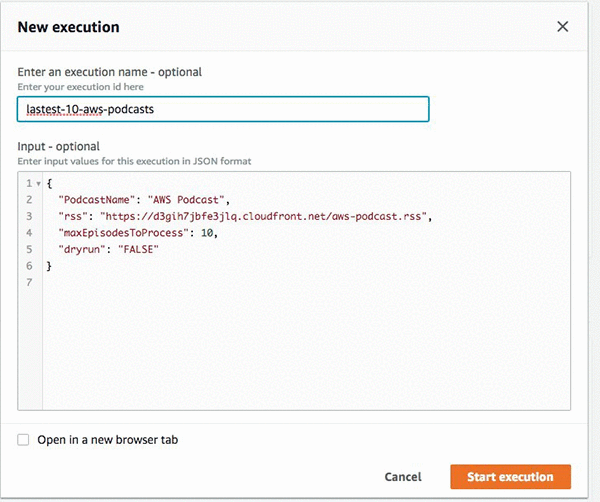
Task: Click line number 3 in the gutter
Action: point(28,216)
